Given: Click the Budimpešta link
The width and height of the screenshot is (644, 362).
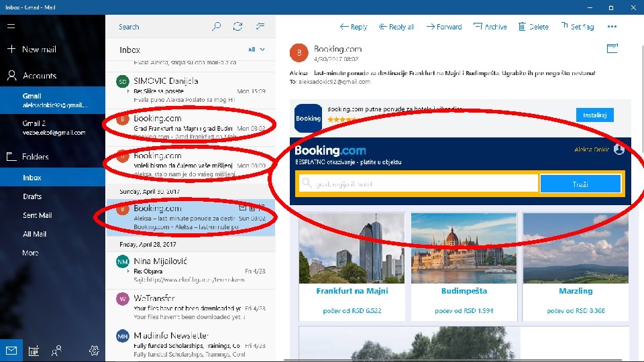Looking at the screenshot, I should [464, 291].
